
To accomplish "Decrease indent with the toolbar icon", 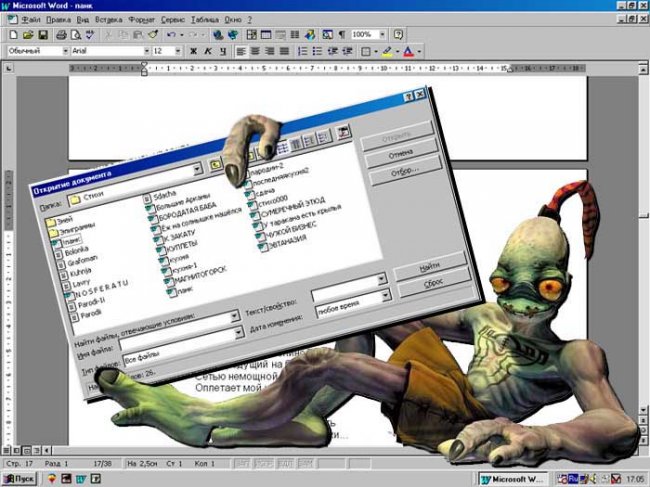I will (332, 51).
